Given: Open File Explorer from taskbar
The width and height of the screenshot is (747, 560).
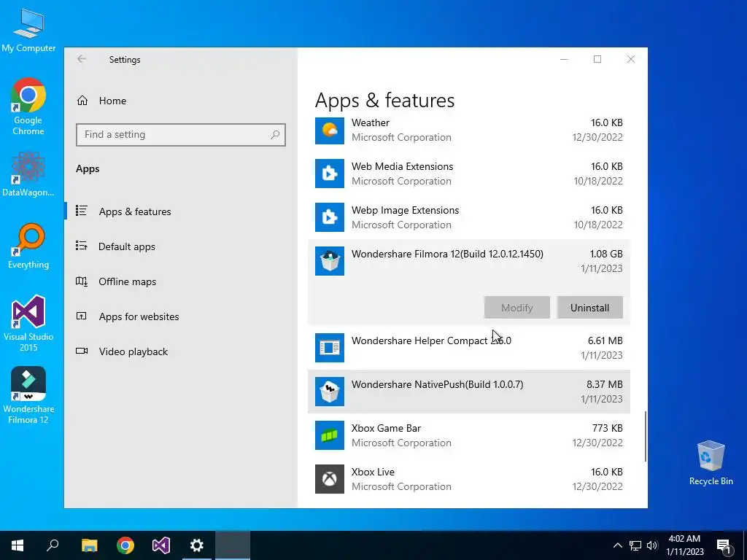Looking at the screenshot, I should click(x=89, y=545).
